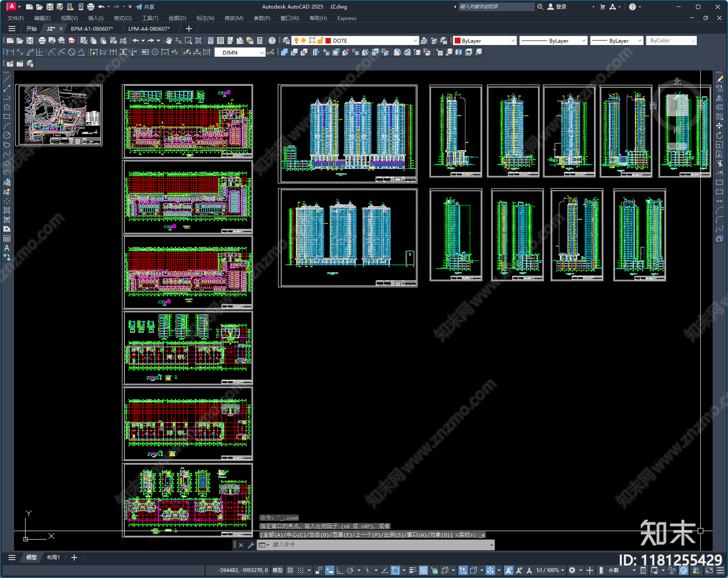Click the Save icon in standard toolbar
This screenshot has width=728, height=578.
point(30,41)
